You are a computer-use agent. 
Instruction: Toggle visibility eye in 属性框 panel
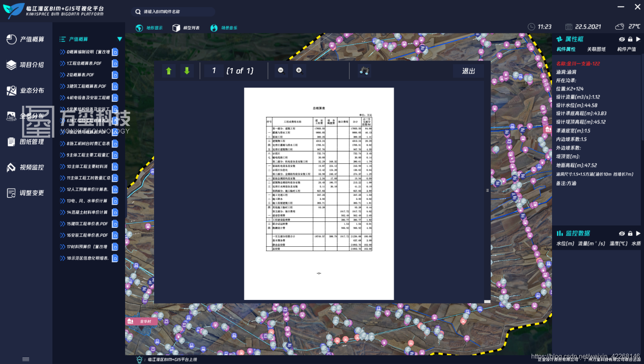click(622, 39)
